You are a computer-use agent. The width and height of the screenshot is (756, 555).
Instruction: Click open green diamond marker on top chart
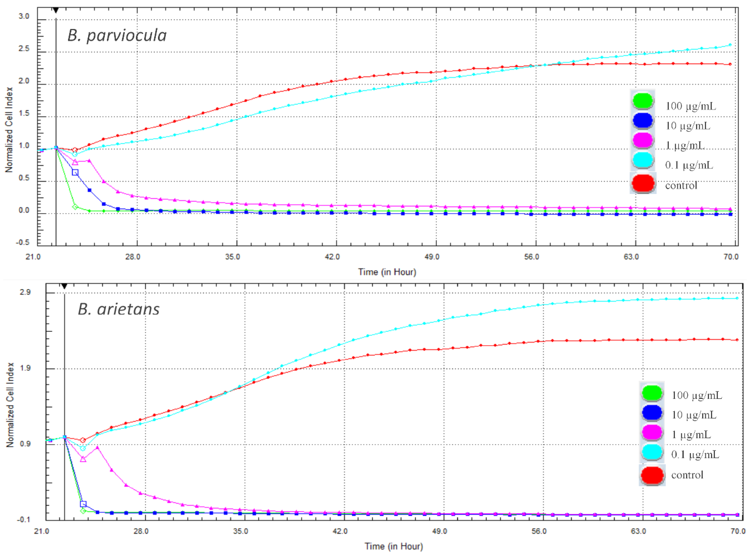tap(75, 207)
